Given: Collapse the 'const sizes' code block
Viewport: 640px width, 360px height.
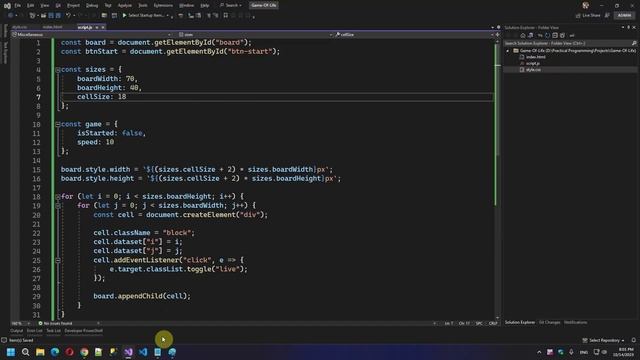Looking at the screenshot, I should [58, 70].
